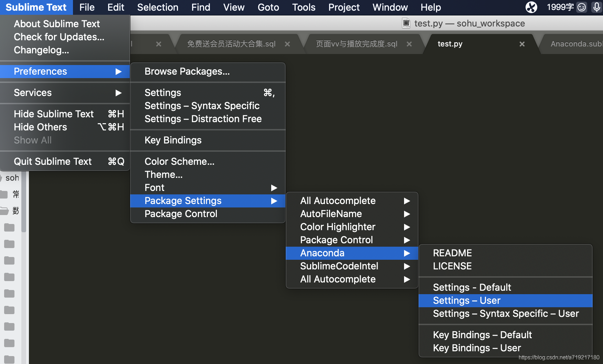Viewport: 603px width, 364px height.
Task: Close the 免费送会员活动大合集.sql tab
Action: 287,44
